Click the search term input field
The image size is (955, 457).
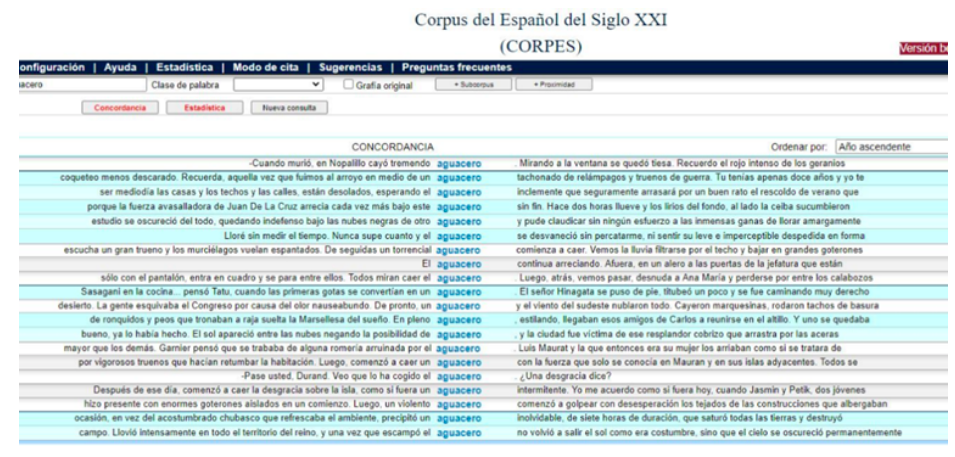[83, 85]
